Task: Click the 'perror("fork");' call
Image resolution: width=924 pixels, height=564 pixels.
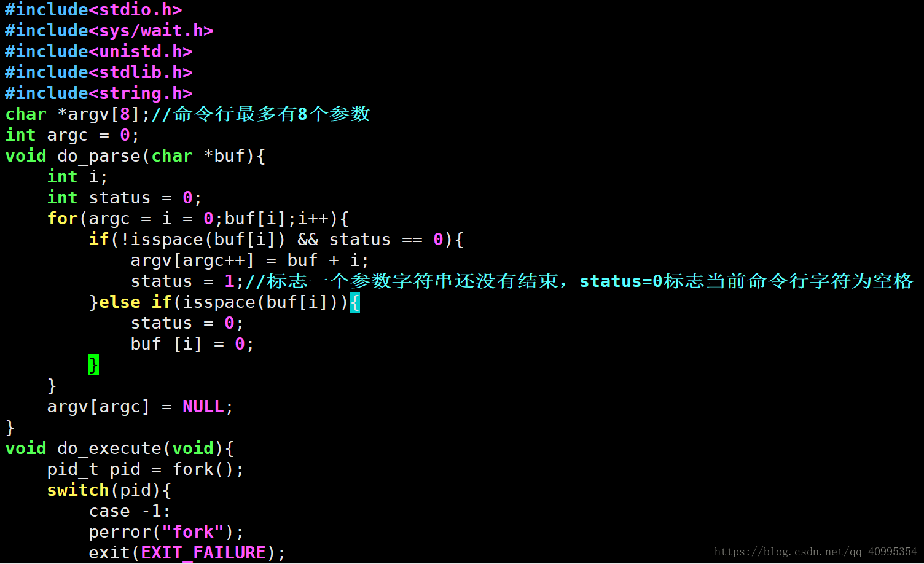Action: point(166,532)
